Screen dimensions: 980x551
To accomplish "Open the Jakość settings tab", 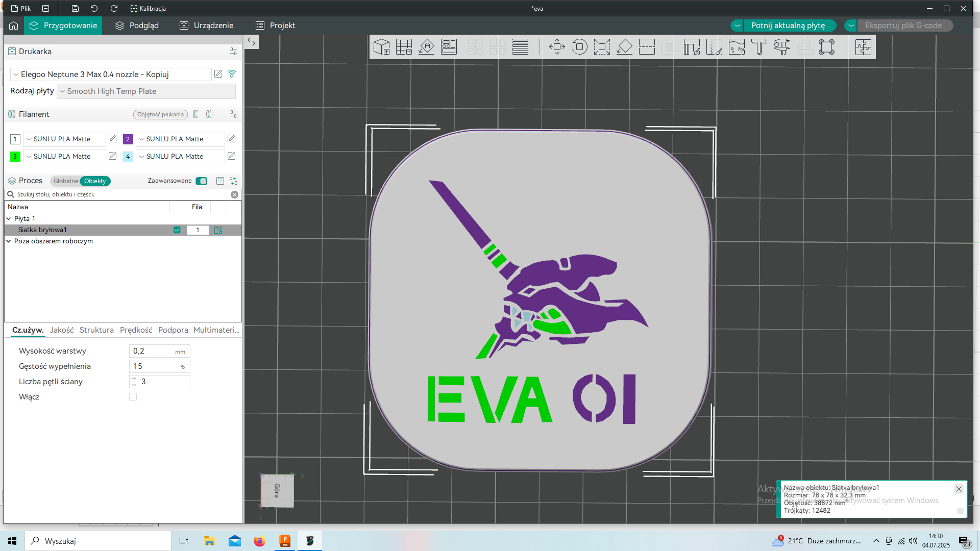I will (x=62, y=330).
